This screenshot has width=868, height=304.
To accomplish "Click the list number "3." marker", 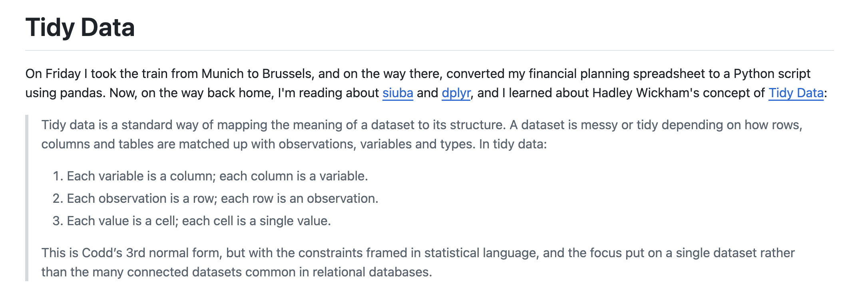I will point(58,221).
